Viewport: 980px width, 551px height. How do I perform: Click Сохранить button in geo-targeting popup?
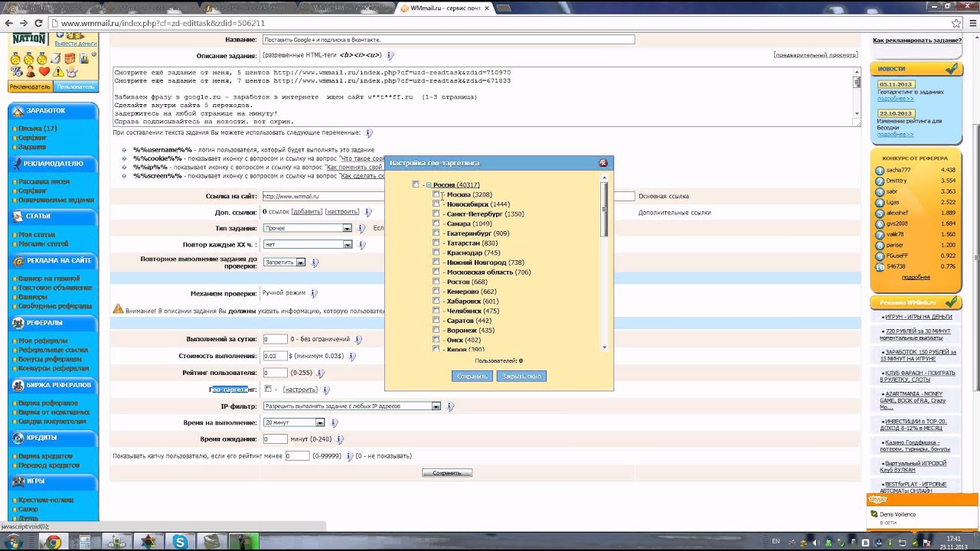click(x=472, y=377)
